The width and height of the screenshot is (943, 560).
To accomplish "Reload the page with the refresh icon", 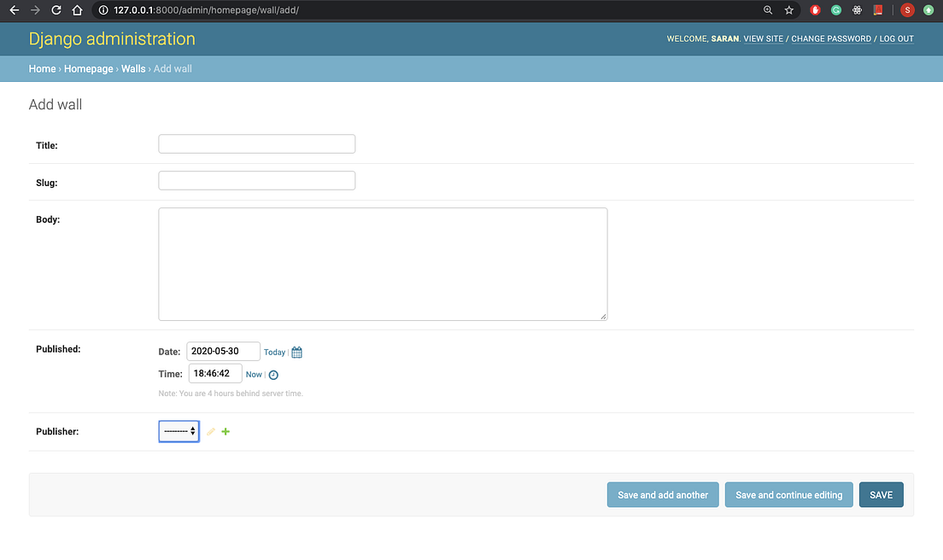I will click(56, 10).
